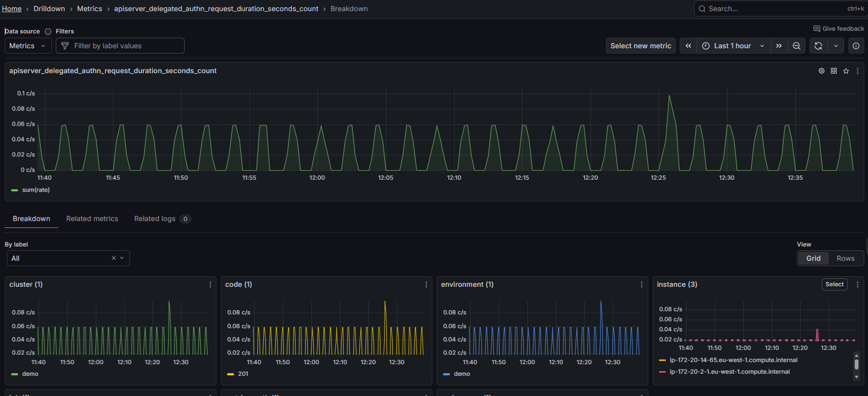Open main panel three-dot menu
868x396 pixels.
[x=857, y=71]
